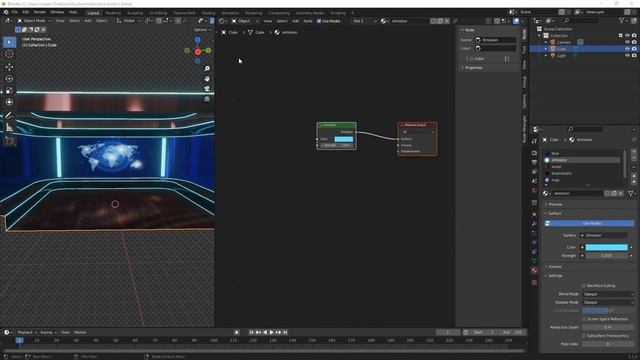Enable Subsurface Translucency checkbox
Image resolution: width=640 pixels, height=360 pixels.
584,336
